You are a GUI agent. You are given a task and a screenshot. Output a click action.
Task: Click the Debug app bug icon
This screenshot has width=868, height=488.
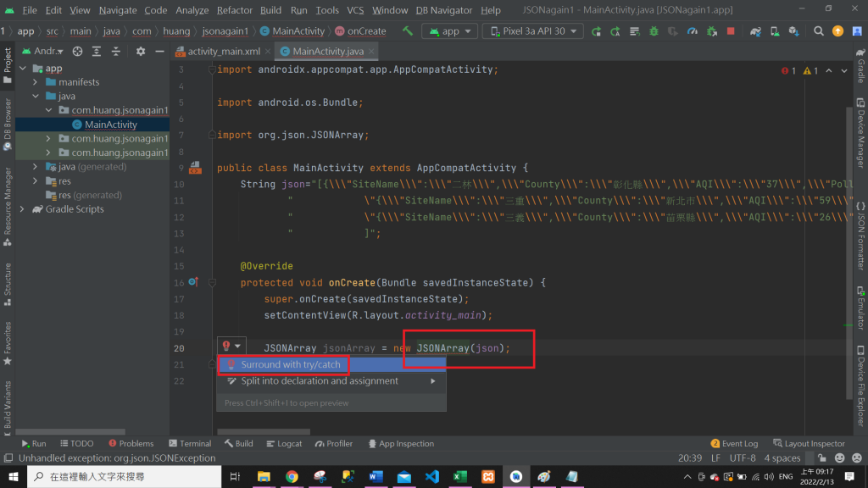click(x=654, y=31)
